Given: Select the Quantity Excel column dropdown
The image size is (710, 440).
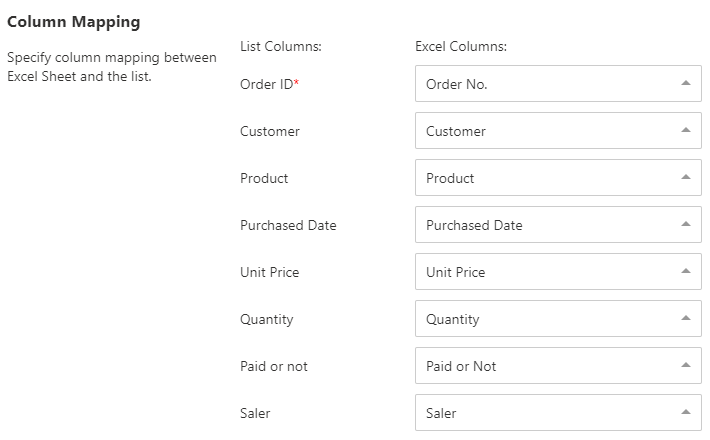Looking at the screenshot, I should 558,319.
